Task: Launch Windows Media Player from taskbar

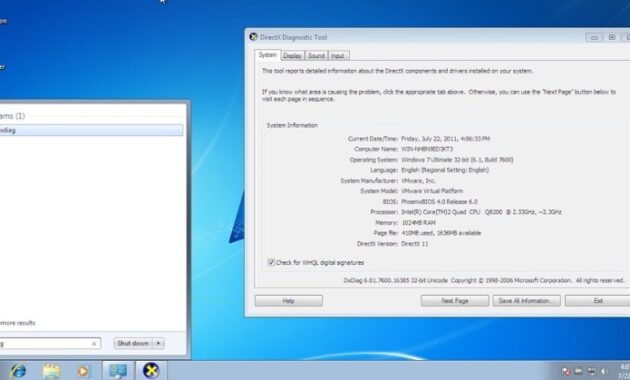Action: coord(84,371)
